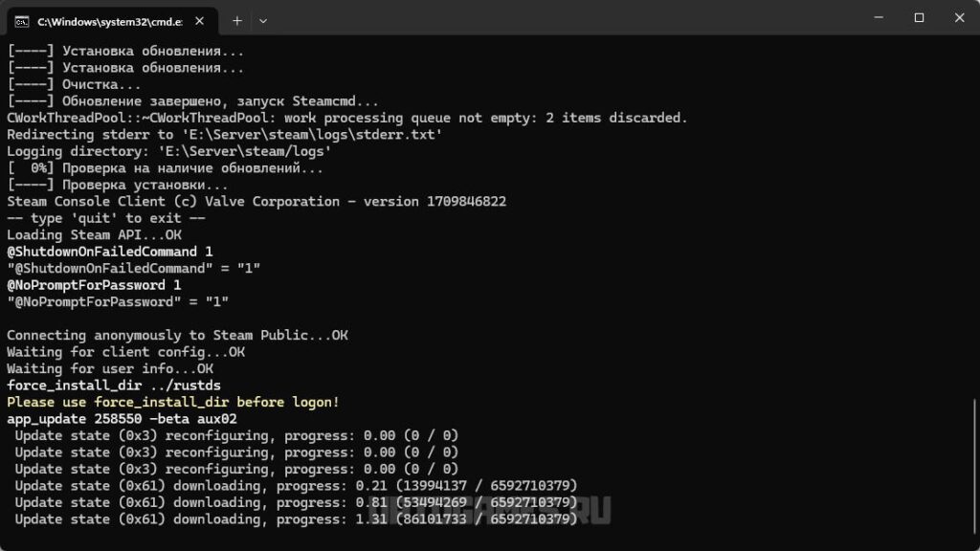This screenshot has height=551, width=980.
Task: Click 'Connecting anonymously to Steam Public' line
Action: 177,335
